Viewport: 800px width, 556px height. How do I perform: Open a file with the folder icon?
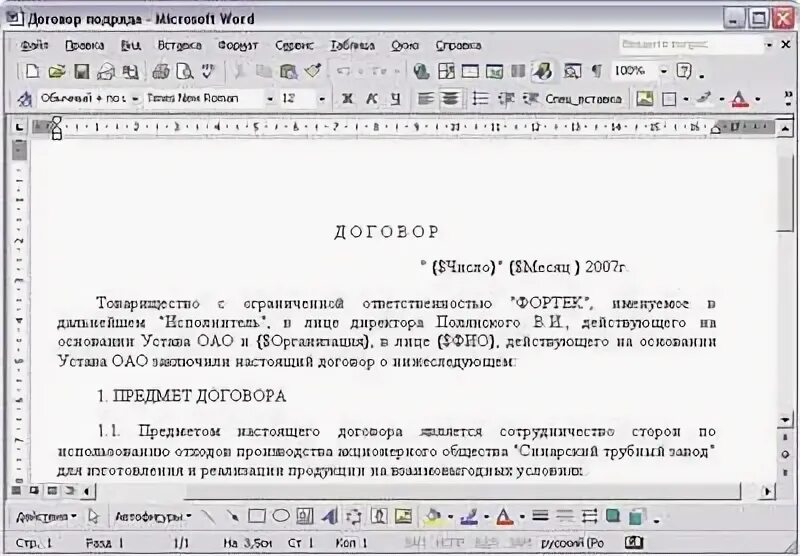(57, 71)
